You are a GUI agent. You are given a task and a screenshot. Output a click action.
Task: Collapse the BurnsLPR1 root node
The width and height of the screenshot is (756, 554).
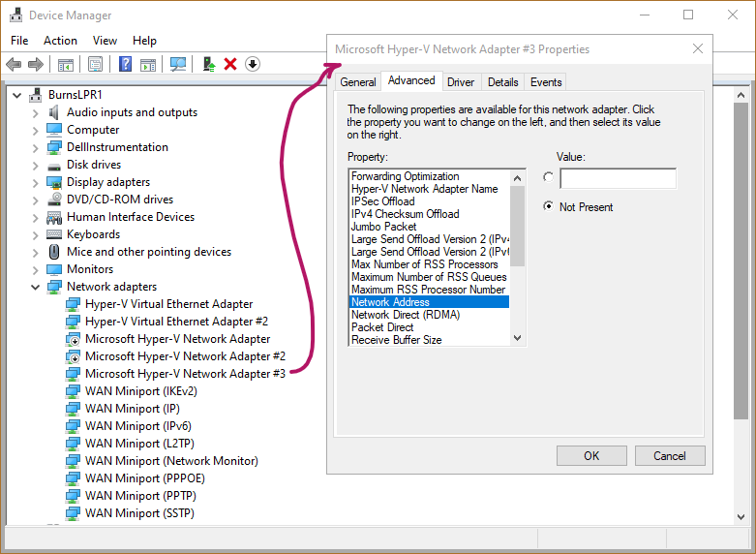pyautogui.click(x=16, y=95)
